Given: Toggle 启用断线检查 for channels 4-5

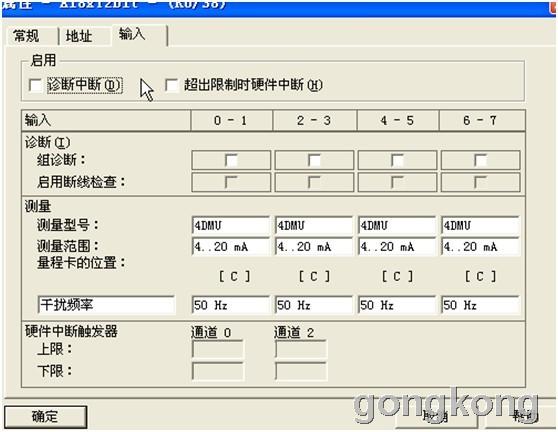Looking at the screenshot, I should click(397, 182).
